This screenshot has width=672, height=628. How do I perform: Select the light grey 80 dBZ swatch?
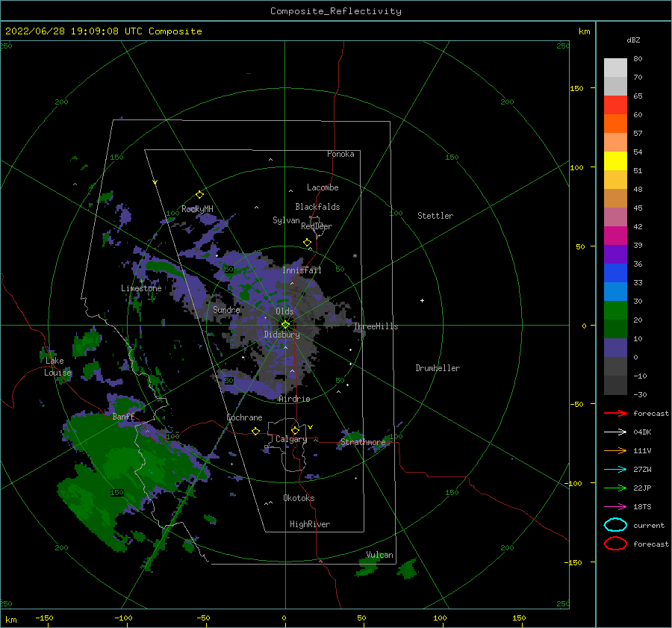615,68
